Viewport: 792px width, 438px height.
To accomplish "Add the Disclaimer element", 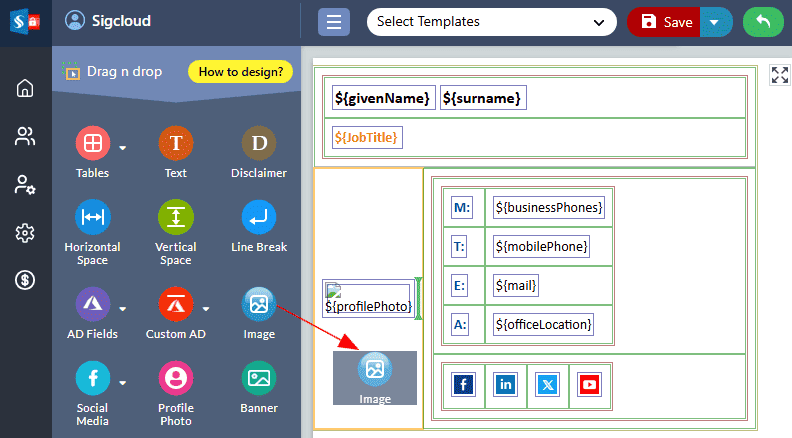I will tap(259, 143).
